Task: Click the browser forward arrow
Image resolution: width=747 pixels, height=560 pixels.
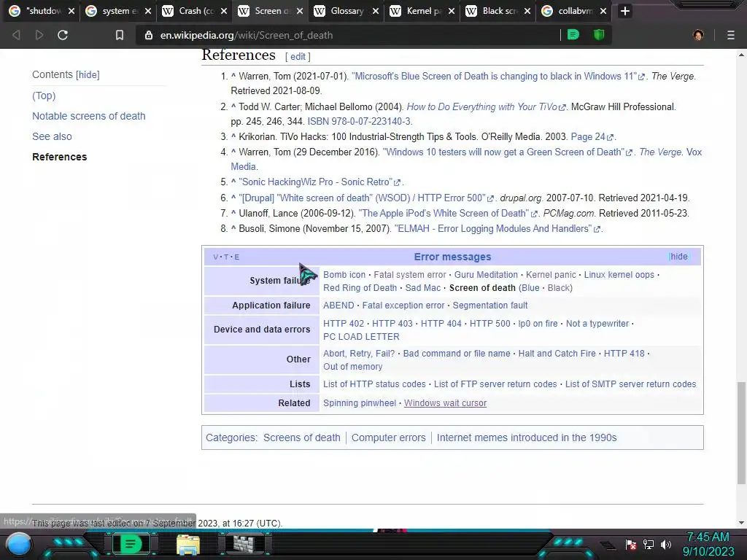Action: [x=39, y=35]
